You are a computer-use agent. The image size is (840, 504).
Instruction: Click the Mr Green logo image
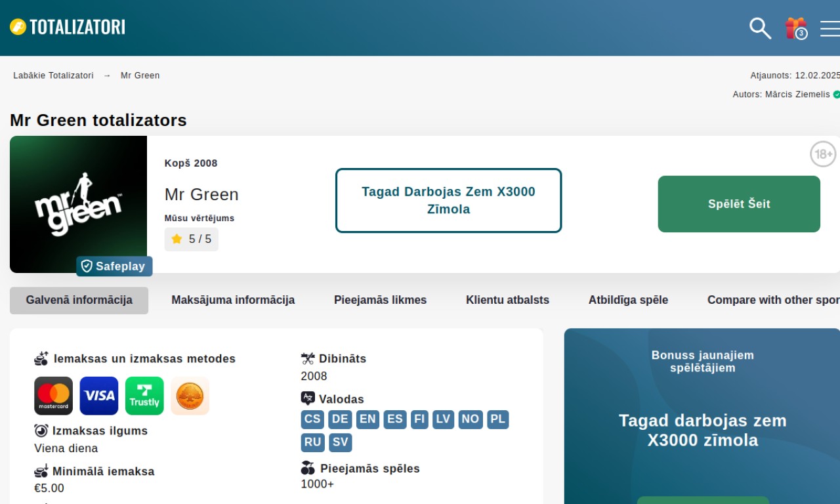point(78,204)
